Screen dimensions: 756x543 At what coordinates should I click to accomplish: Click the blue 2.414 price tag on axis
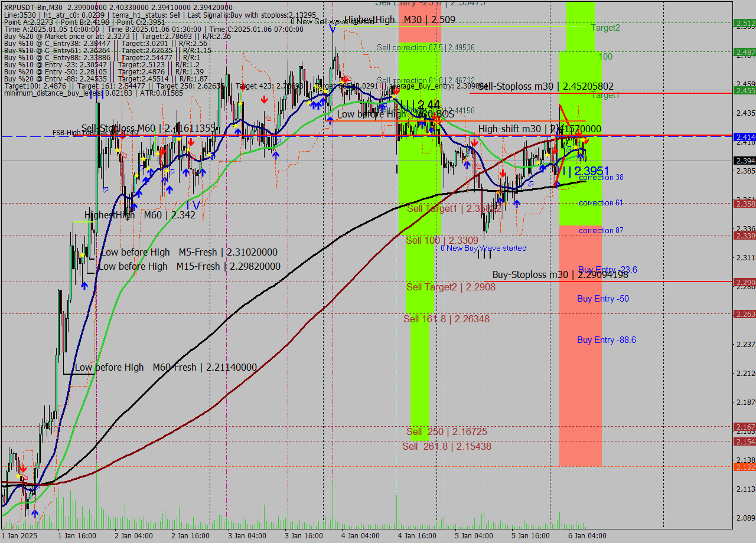point(744,137)
